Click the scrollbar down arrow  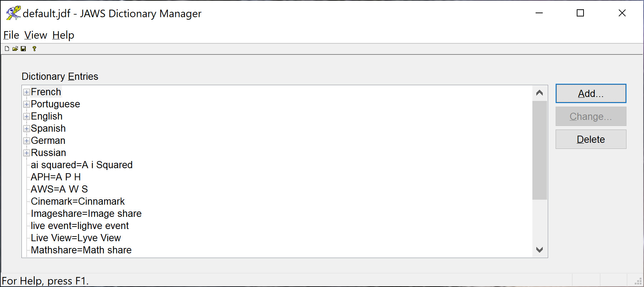pos(540,250)
